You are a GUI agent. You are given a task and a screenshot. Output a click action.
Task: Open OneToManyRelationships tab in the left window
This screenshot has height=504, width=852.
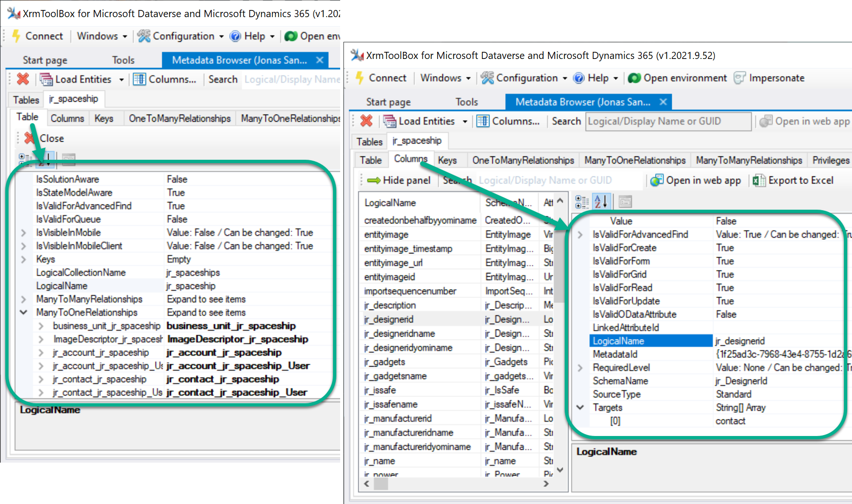click(x=179, y=118)
